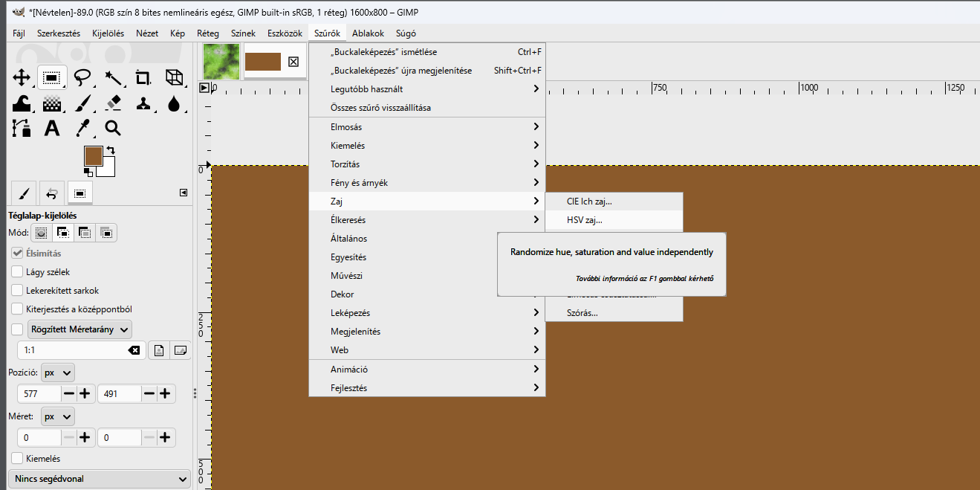Enable Kiterjesztés a középpontból checkbox
Image resolution: width=980 pixels, height=490 pixels.
pyautogui.click(x=17, y=309)
